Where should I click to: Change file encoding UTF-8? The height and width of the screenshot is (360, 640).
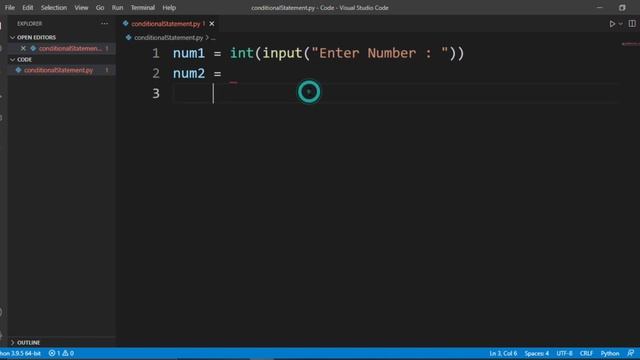(564, 353)
